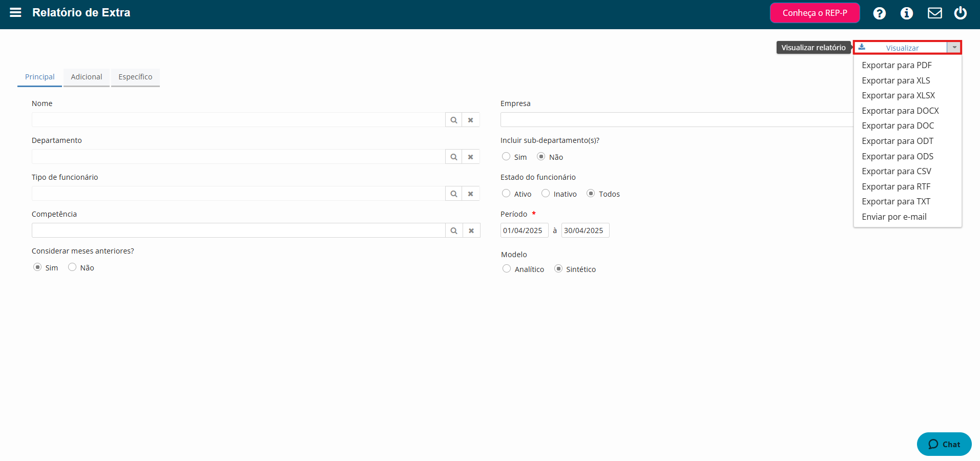
Task: Pick the Analítico model option
Action: [507, 268]
